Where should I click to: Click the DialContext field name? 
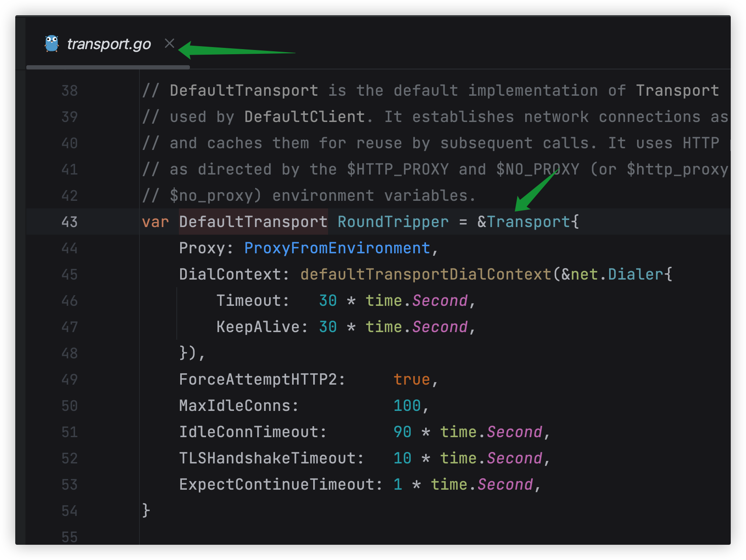(230, 274)
